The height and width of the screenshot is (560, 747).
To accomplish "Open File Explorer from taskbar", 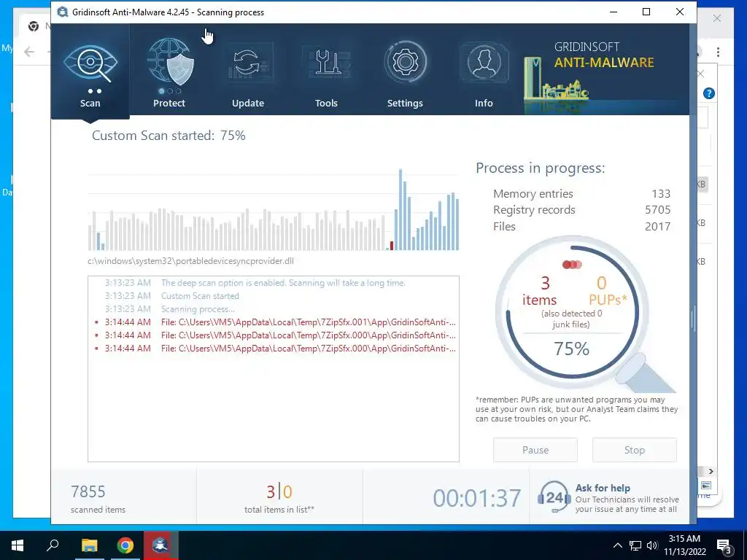I will (89, 545).
